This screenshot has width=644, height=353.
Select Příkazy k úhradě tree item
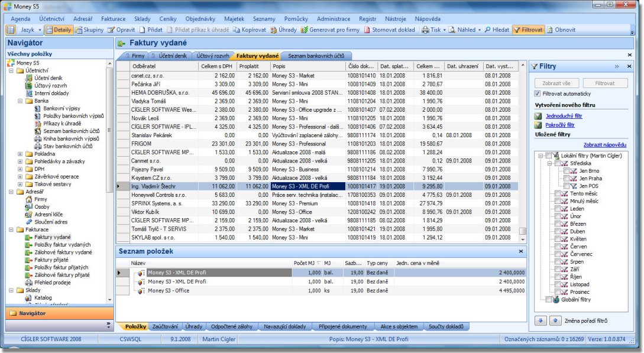coord(62,123)
